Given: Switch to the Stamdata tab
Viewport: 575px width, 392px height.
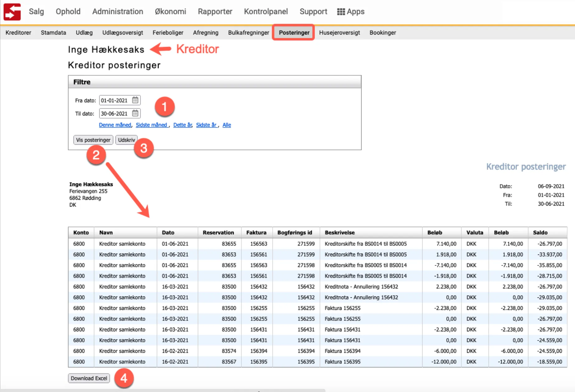Looking at the screenshot, I should pyautogui.click(x=54, y=33).
